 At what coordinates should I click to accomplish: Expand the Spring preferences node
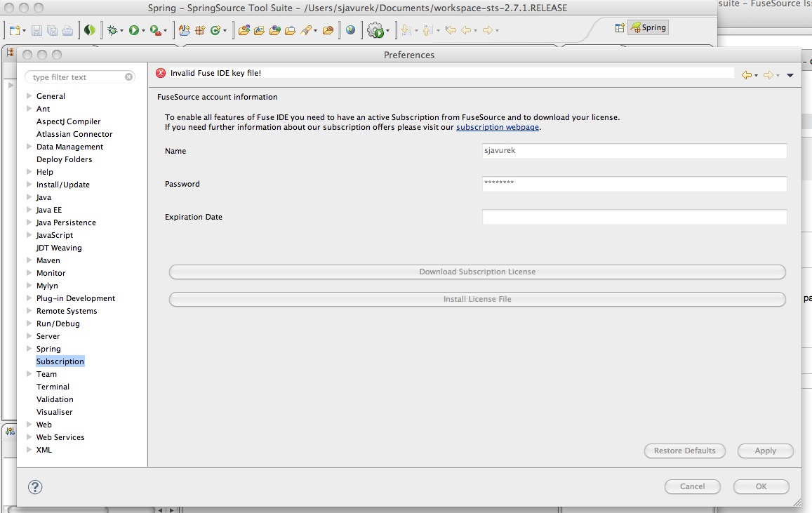pos(29,349)
